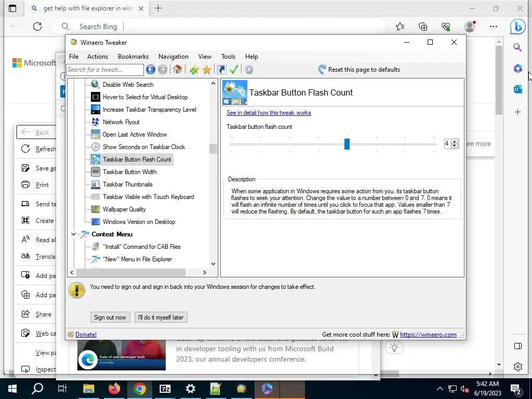The height and width of the screenshot is (399, 532).
Task: Select Open Last Active Window item
Action: (135, 135)
